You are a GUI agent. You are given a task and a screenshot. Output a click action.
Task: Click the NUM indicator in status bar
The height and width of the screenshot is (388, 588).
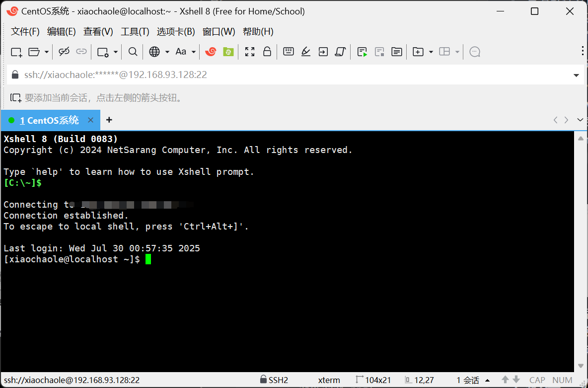(562, 380)
